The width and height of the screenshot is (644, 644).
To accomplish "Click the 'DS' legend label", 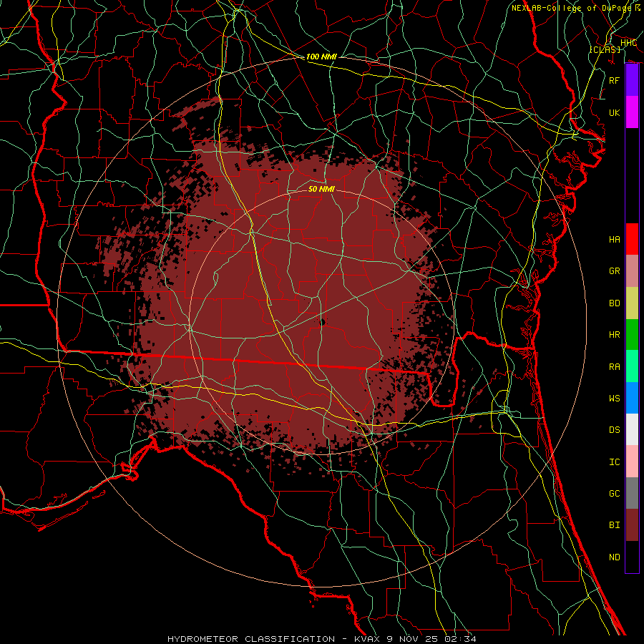I will (x=614, y=430).
